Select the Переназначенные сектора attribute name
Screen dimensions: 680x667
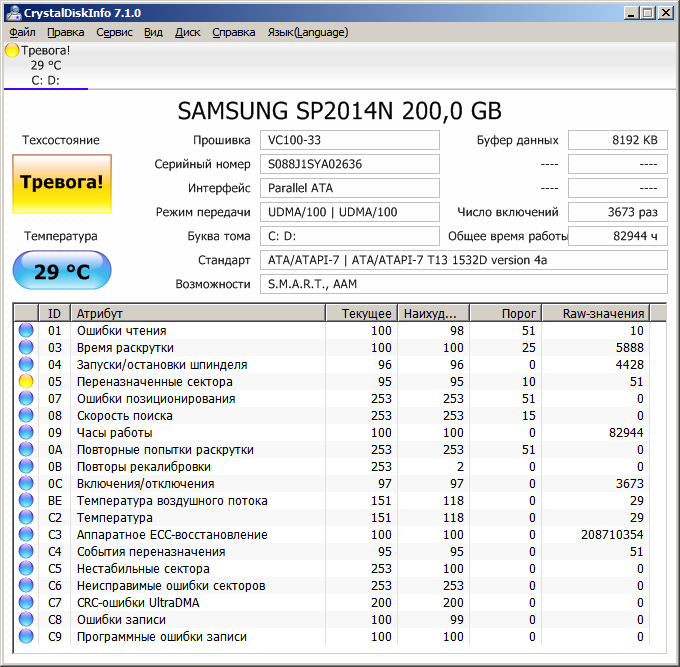pos(155,382)
